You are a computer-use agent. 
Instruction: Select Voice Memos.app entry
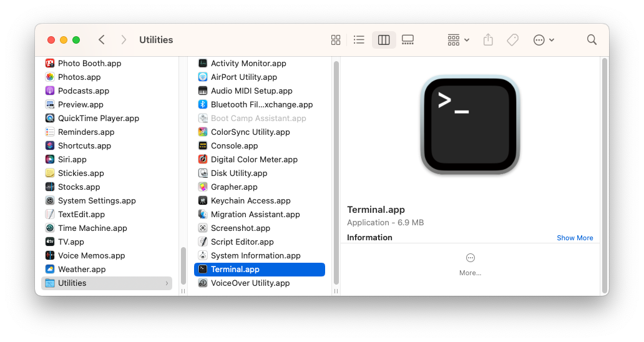[x=91, y=255]
